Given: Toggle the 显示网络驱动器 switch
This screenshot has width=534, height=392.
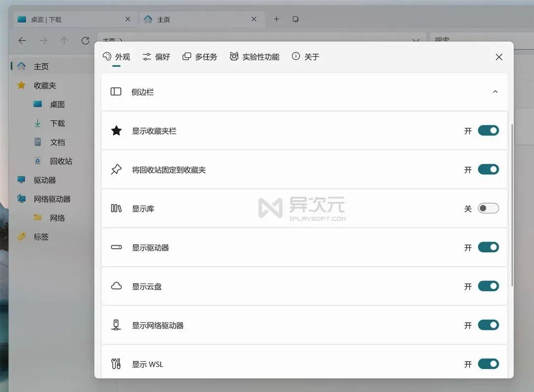Looking at the screenshot, I should coord(489,325).
